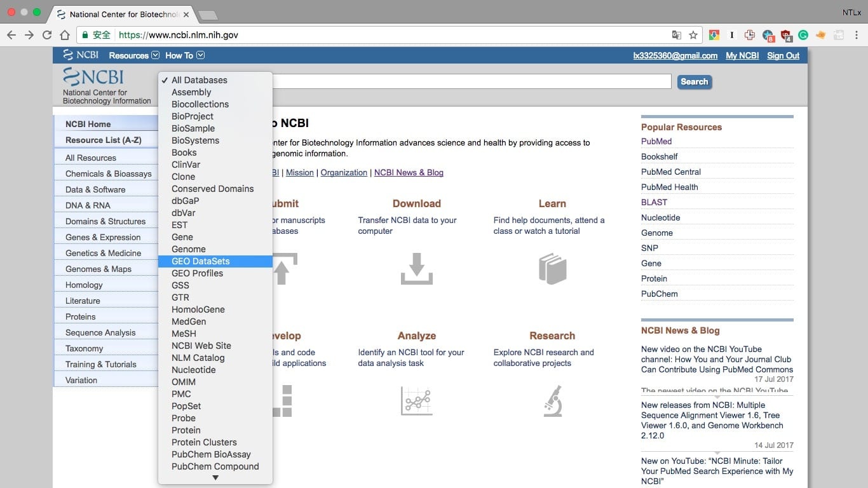The image size is (868, 488).
Task: Click the Research microscope icon
Action: click(x=553, y=400)
